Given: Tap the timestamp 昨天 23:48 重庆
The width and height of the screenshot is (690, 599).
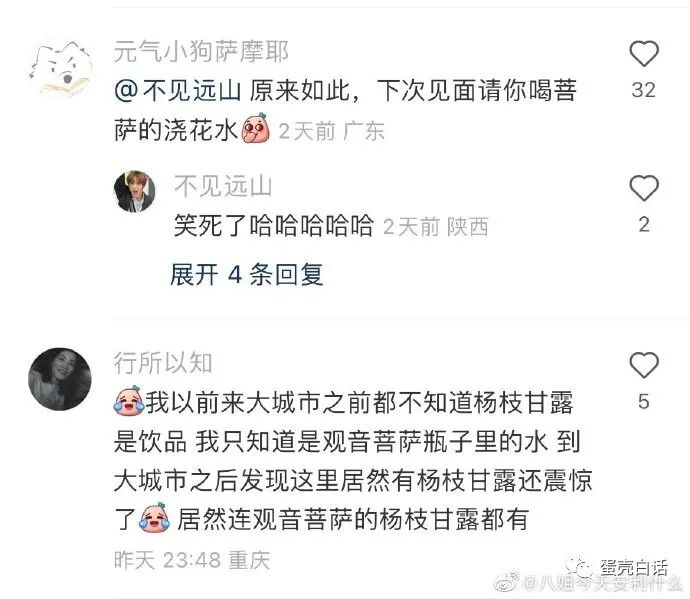Looking at the screenshot, I should (192, 560).
